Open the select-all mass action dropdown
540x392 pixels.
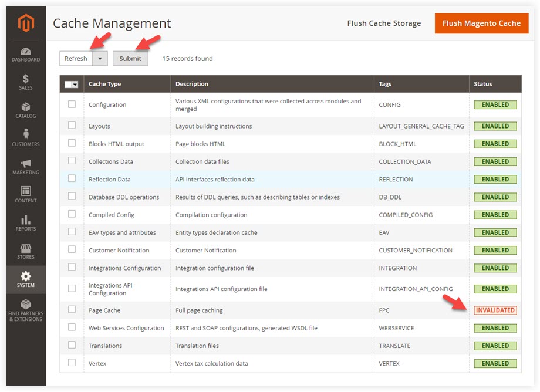tap(72, 85)
